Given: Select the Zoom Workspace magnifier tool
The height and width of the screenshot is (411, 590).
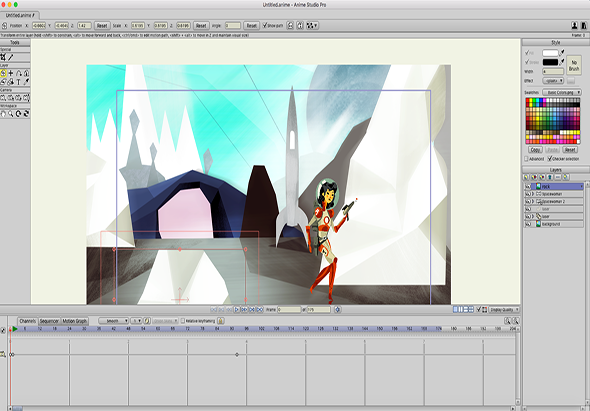Looking at the screenshot, I should (11, 114).
